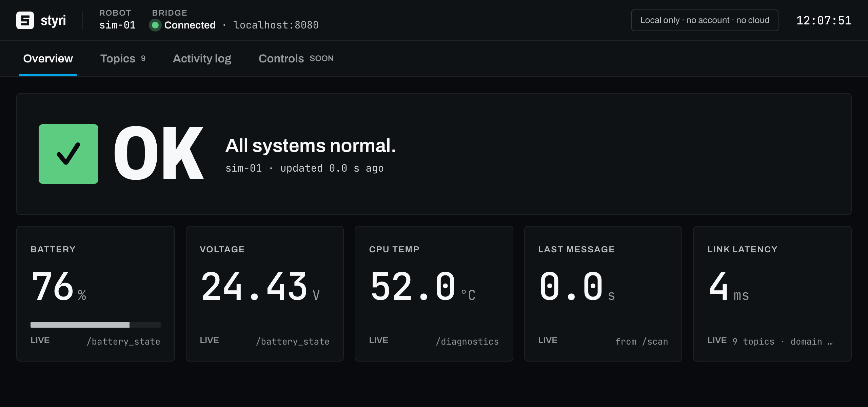Click /battery_state under the Voltage card

[x=293, y=342]
